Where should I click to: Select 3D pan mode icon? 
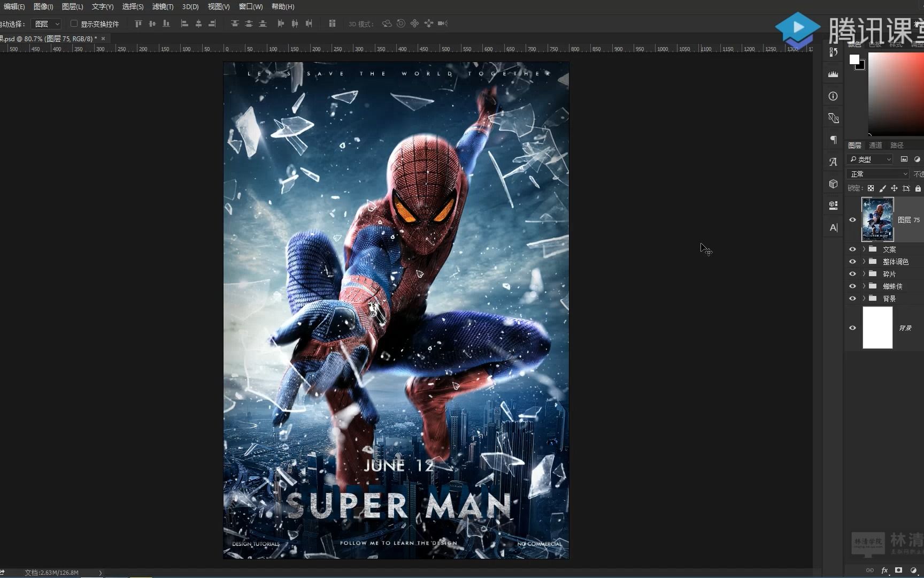click(x=414, y=24)
